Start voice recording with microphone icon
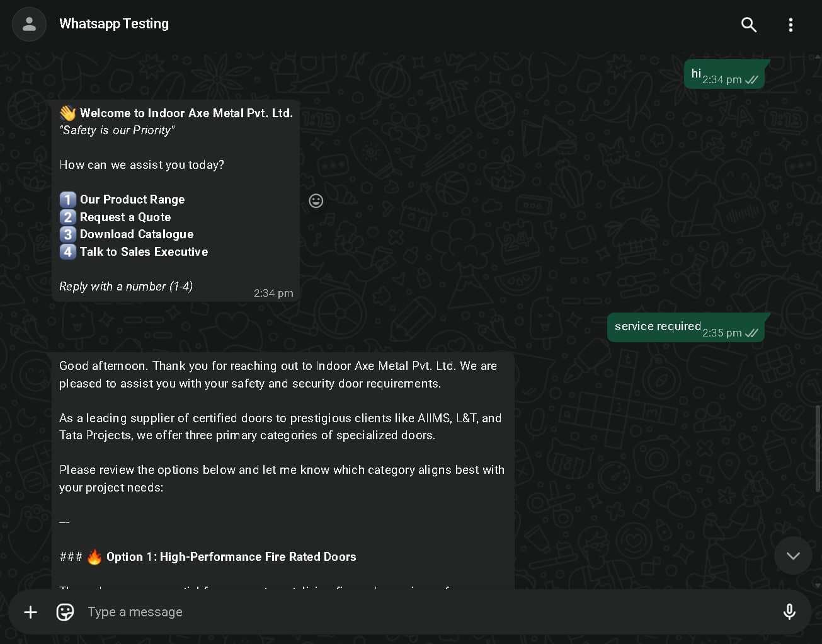The width and height of the screenshot is (822, 644). click(789, 612)
